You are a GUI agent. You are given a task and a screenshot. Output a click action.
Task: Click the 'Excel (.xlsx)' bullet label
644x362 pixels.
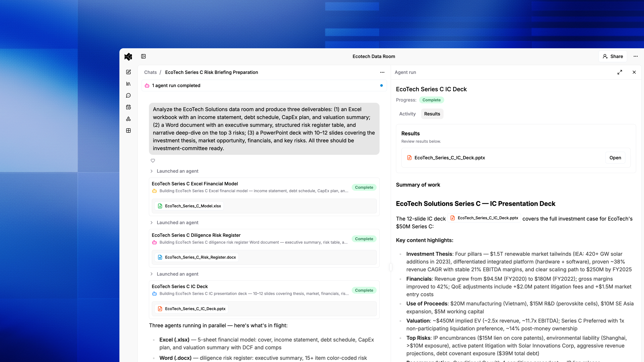174,340
